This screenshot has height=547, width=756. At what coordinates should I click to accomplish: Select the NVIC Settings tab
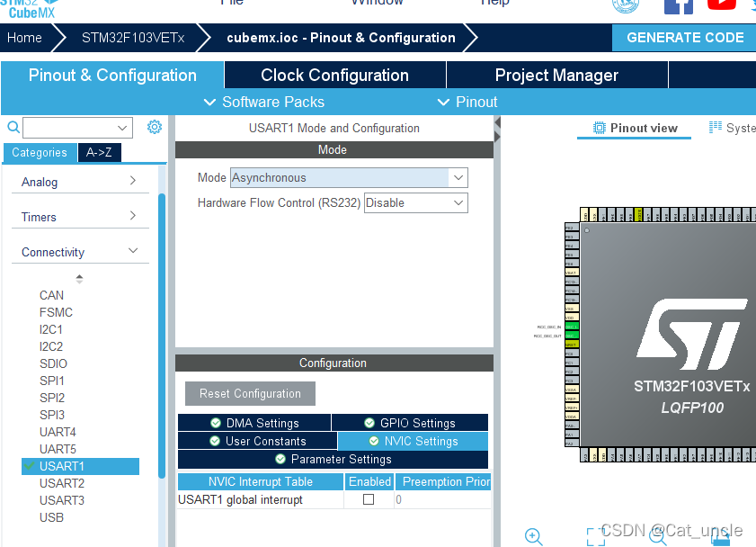point(414,441)
